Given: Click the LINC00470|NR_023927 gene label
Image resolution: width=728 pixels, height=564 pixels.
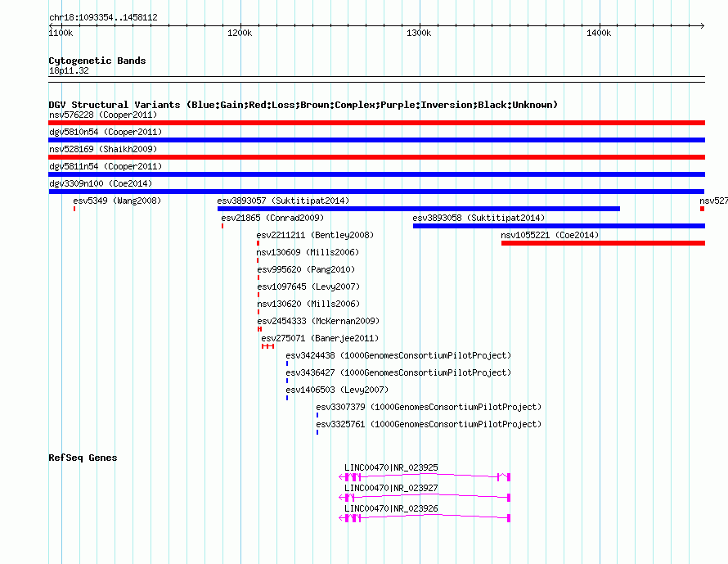Looking at the screenshot, I should click(391, 488).
